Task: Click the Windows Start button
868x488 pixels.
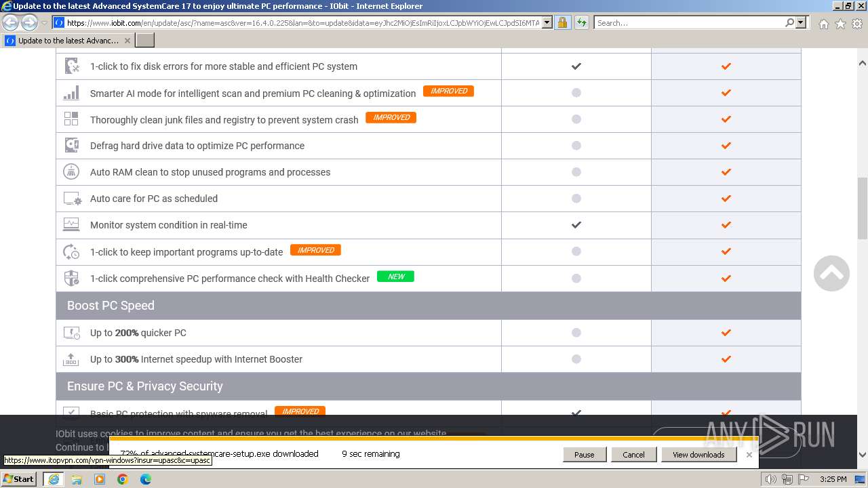Action: (x=19, y=479)
